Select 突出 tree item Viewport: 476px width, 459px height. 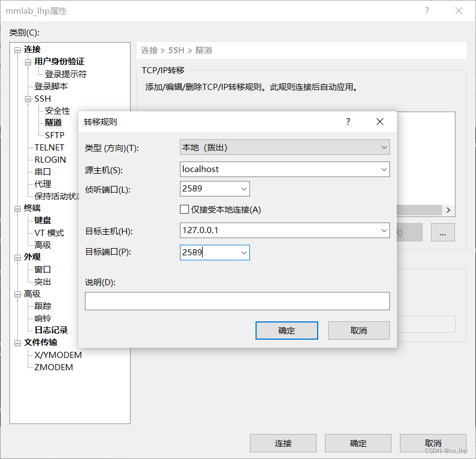(43, 282)
